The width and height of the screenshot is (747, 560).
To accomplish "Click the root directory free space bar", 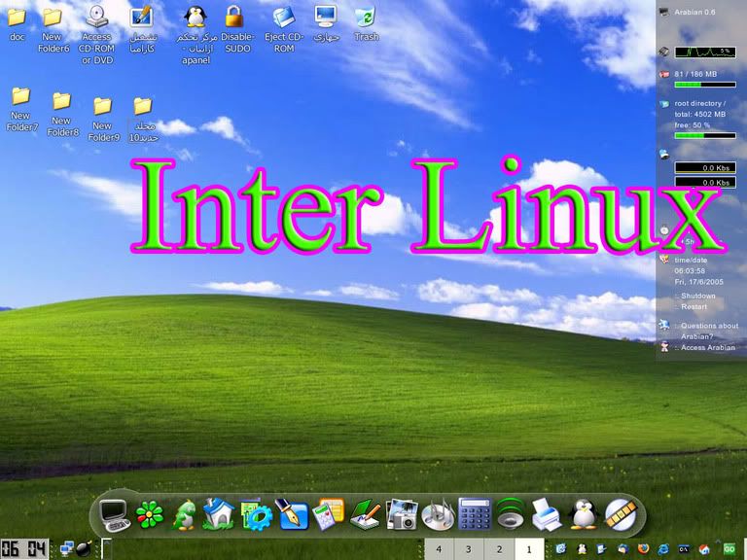I will click(705, 136).
